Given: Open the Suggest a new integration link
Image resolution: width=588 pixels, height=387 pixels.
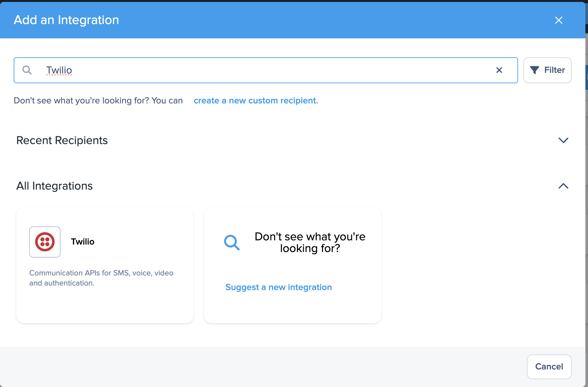Looking at the screenshot, I should (x=278, y=287).
